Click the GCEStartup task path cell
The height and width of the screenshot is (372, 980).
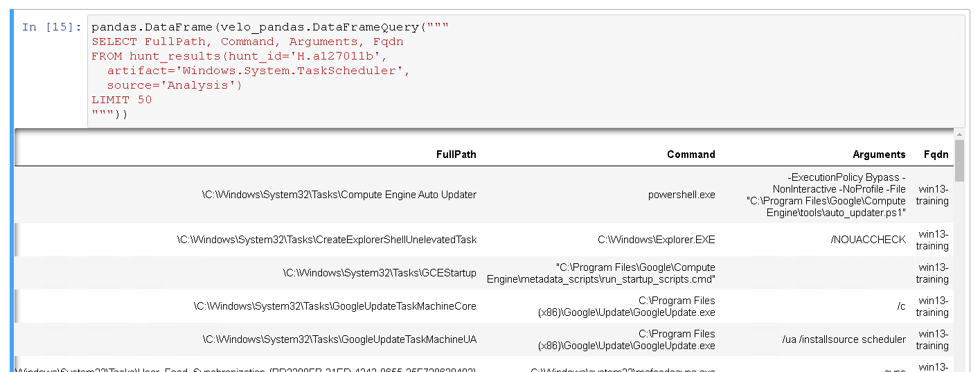pos(379,273)
